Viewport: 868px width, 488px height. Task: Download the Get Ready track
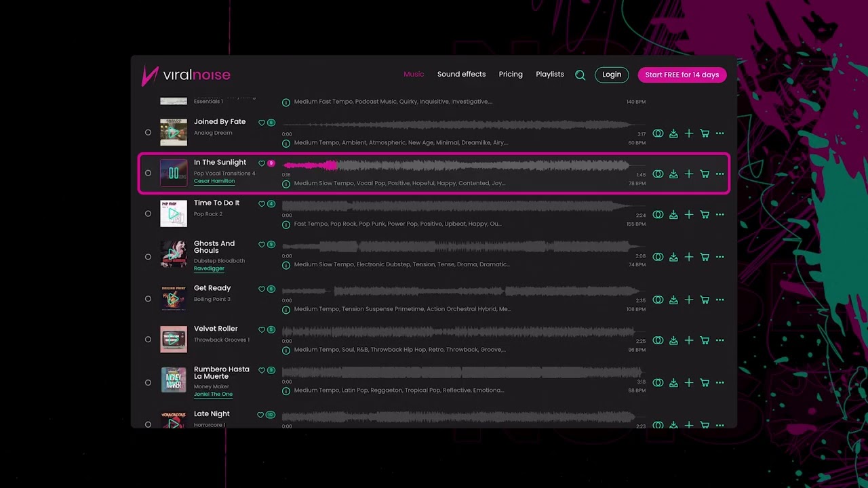point(673,300)
